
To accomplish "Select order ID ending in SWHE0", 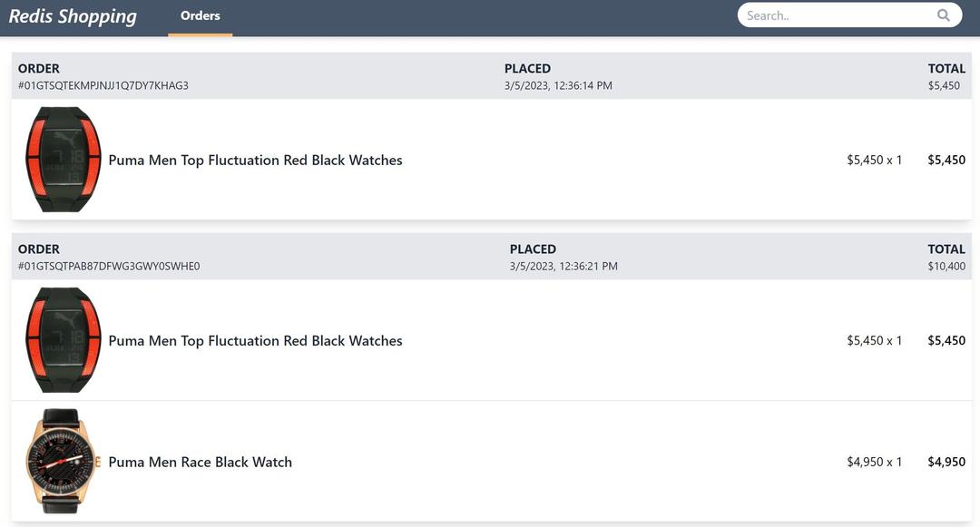I will click(x=109, y=267).
